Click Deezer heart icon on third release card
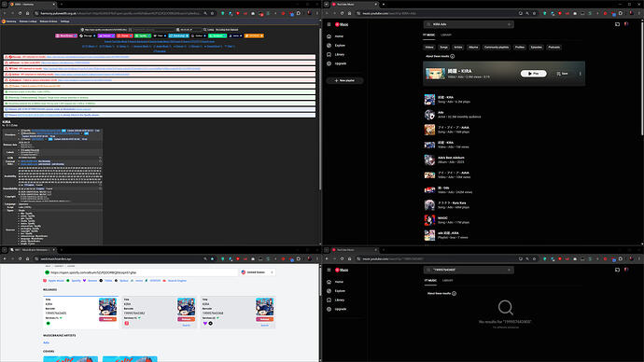This screenshot has height=362, width=644. 205,324
